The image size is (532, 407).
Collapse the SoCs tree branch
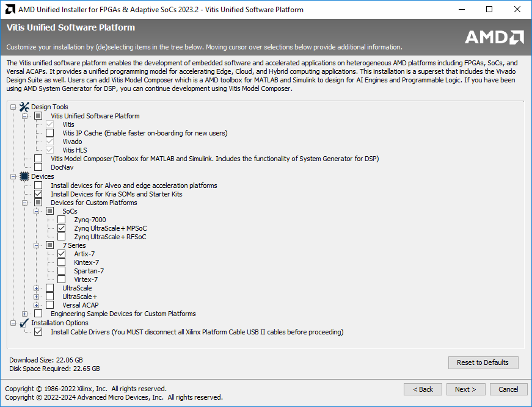tap(37, 211)
